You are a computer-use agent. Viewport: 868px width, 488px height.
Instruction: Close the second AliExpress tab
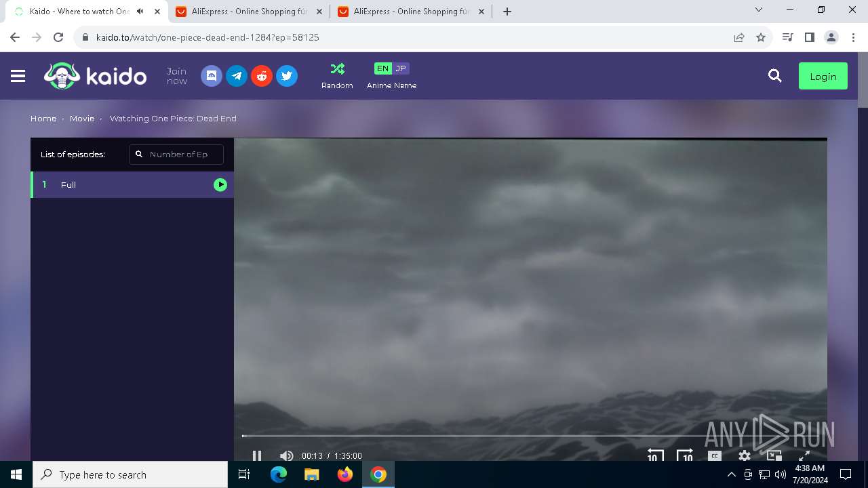click(x=481, y=12)
